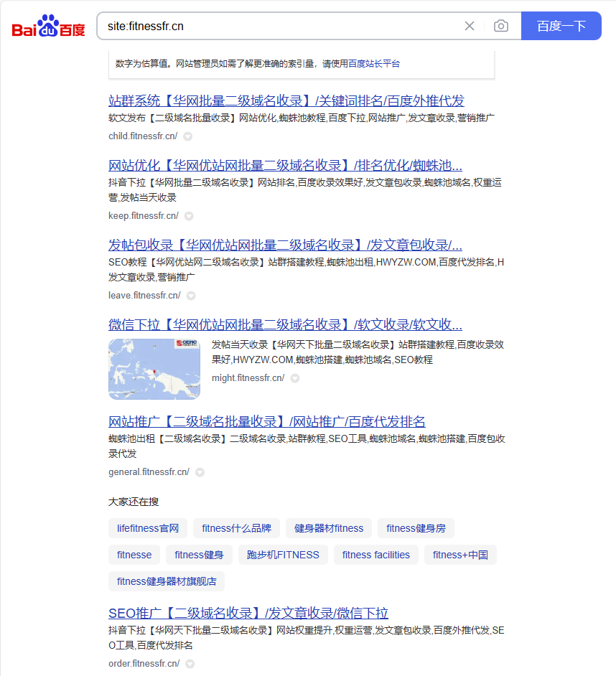Select the fitness健身 related search chip
Screen dimensions: 616x676
click(199, 555)
